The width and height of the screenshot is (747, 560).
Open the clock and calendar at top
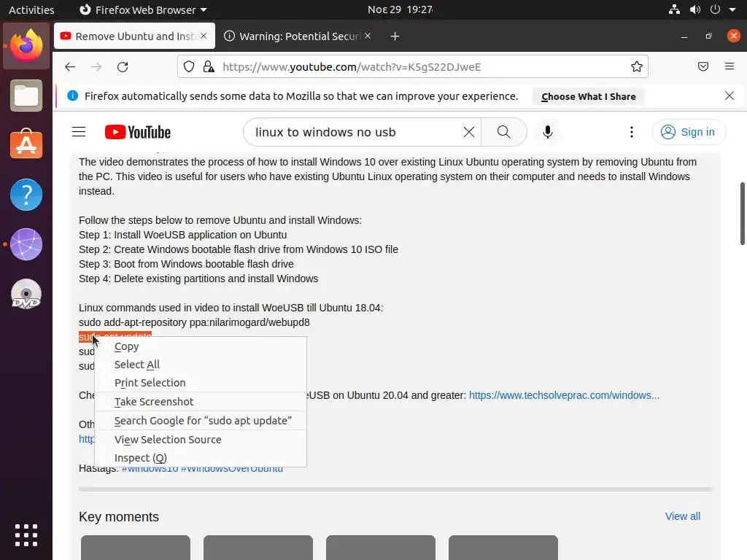400,9
